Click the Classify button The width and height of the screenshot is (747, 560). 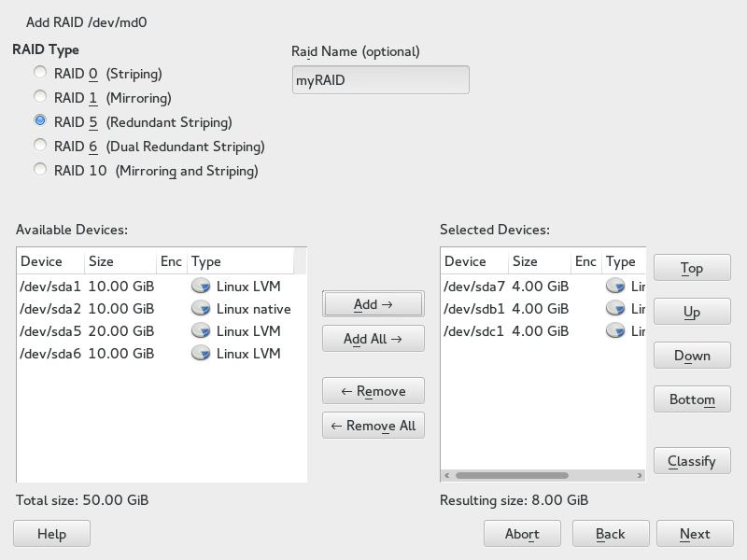click(x=692, y=460)
